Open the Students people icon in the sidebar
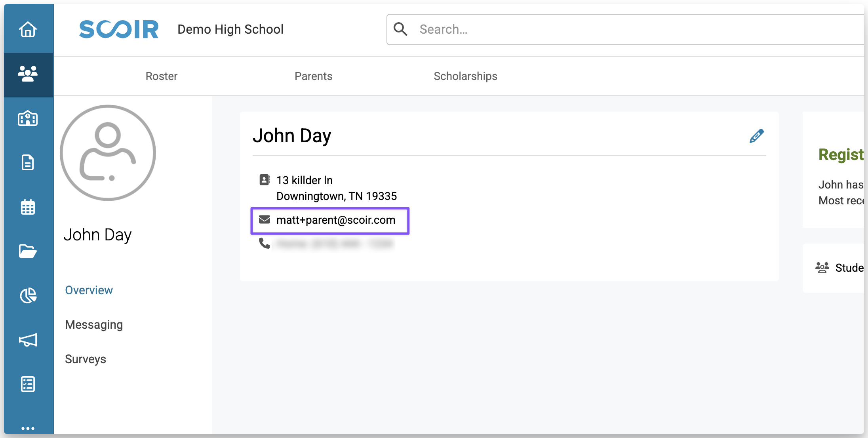Image resolution: width=868 pixels, height=438 pixels. click(28, 74)
